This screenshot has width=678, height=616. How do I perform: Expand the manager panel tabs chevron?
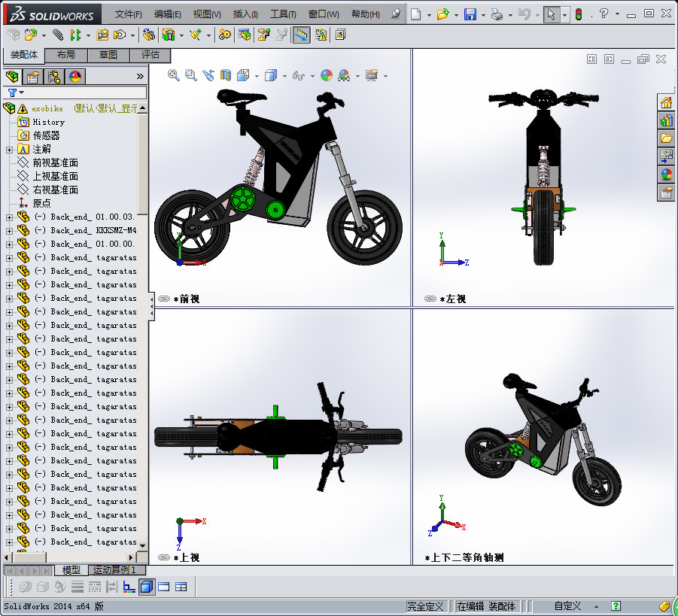[140, 77]
